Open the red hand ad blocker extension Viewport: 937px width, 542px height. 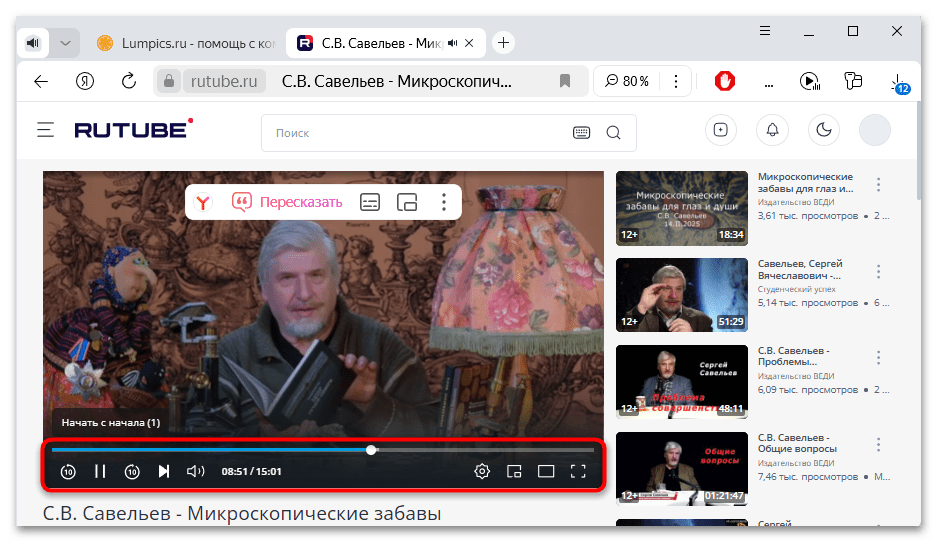724,81
